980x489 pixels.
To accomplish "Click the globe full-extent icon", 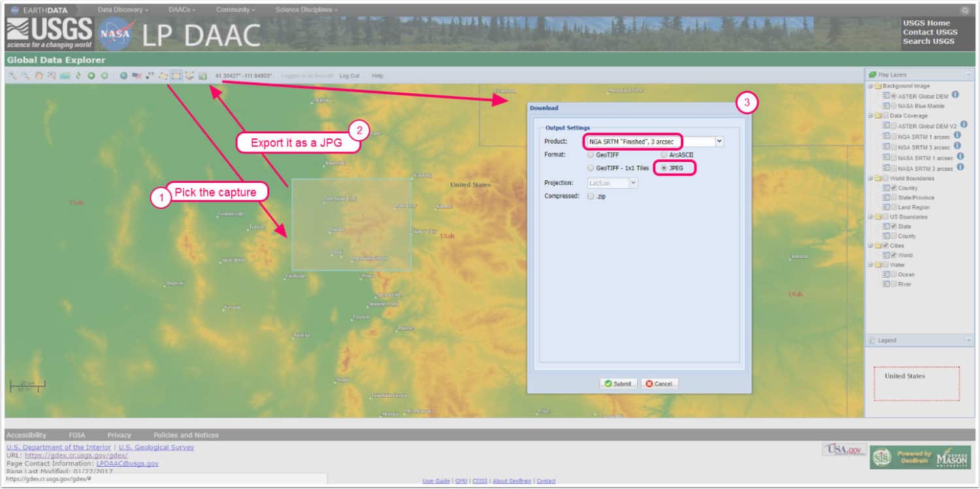I will 123,76.
